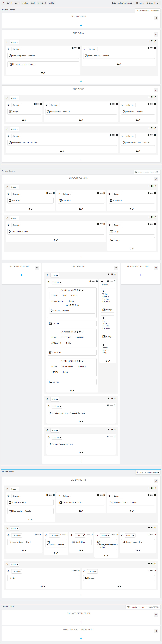This screenshot has width=162, height=644.
Task: Add a widget below blockuserinfo module
Action: (x=118, y=64)
